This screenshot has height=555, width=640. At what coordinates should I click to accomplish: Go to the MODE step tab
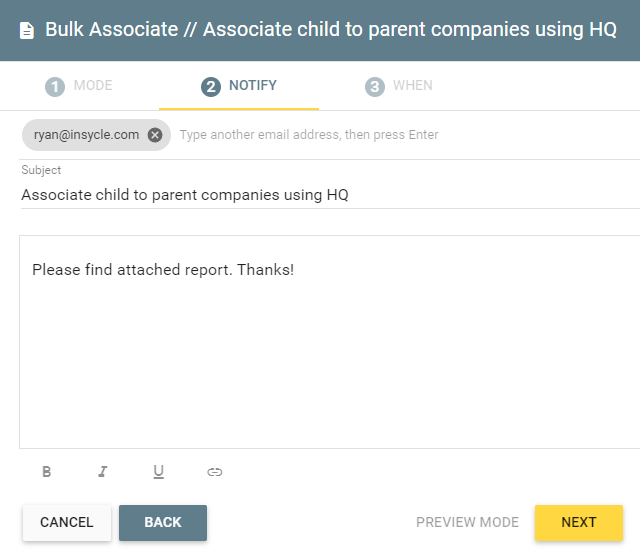79,86
